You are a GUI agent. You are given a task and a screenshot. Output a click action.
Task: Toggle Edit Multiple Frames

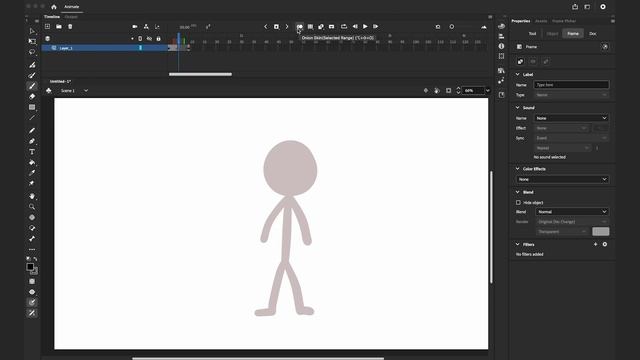pos(310,27)
